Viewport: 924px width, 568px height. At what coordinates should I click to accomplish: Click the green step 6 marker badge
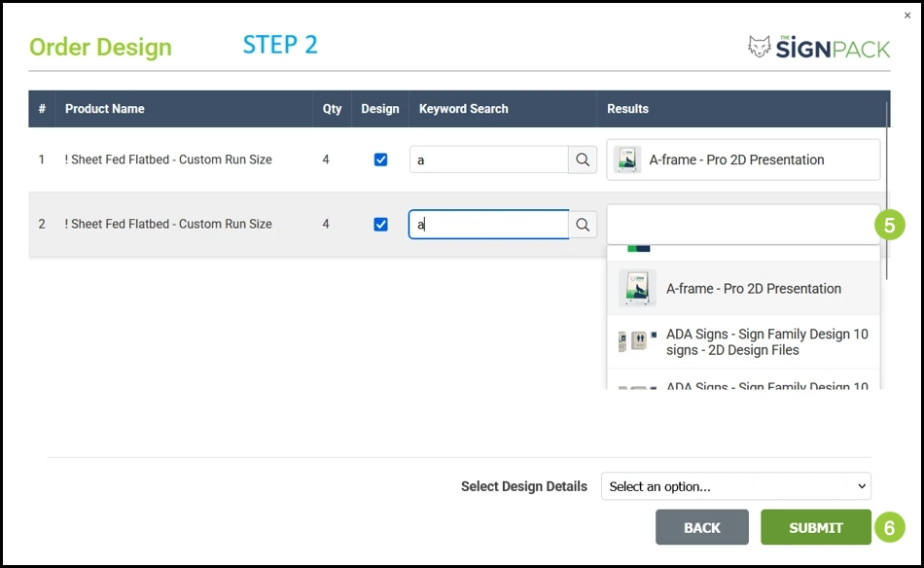pyautogui.click(x=889, y=527)
